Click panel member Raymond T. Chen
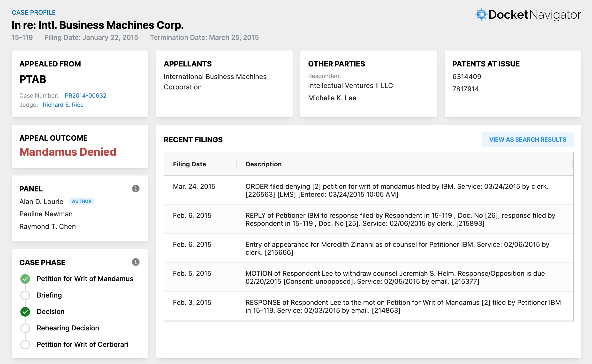The image size is (592, 364). tap(48, 226)
